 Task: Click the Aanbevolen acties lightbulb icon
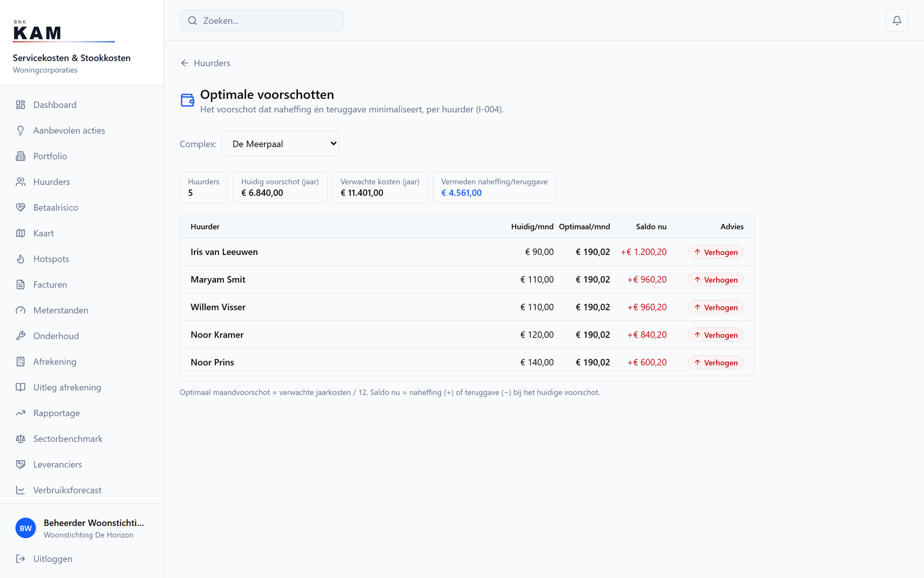pyautogui.click(x=21, y=131)
